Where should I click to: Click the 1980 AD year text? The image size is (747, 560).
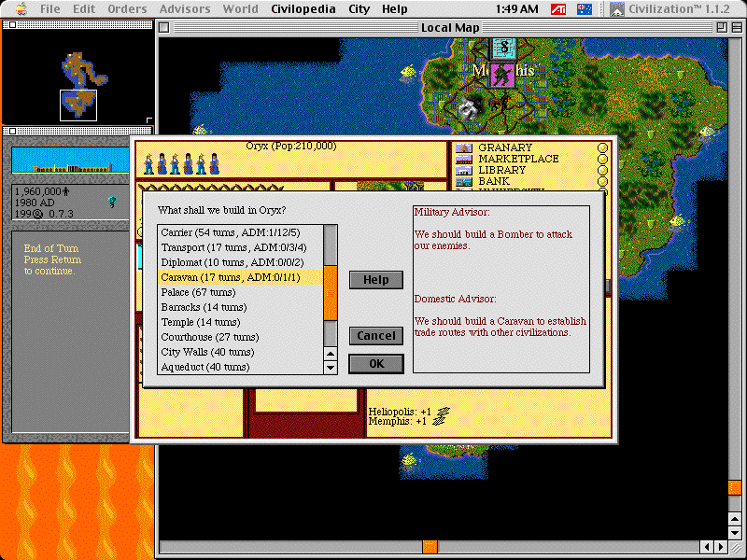35,203
